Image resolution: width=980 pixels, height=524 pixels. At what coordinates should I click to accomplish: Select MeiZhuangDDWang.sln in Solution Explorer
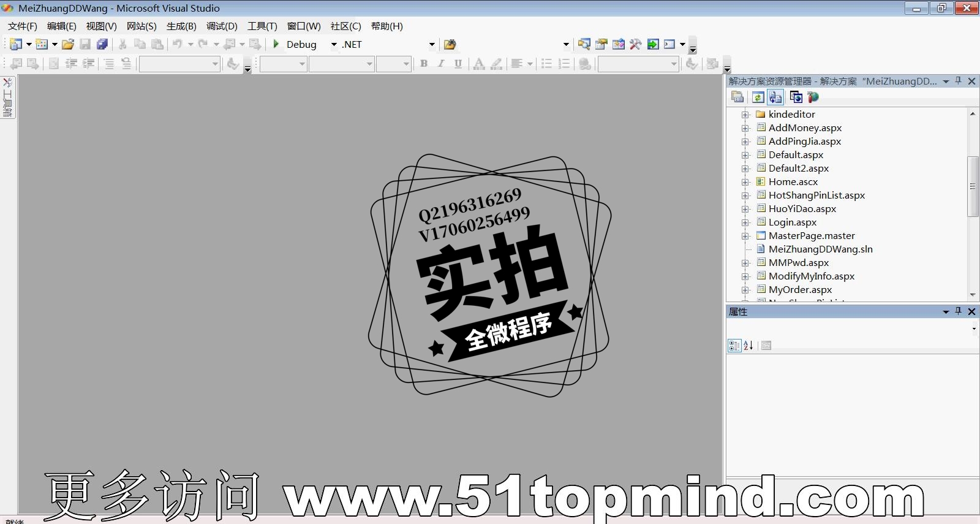[x=821, y=249]
